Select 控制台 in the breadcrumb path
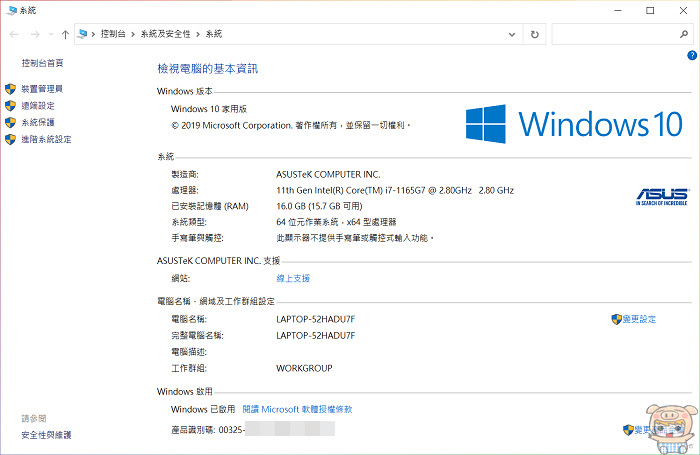The image size is (700, 455). [113, 34]
